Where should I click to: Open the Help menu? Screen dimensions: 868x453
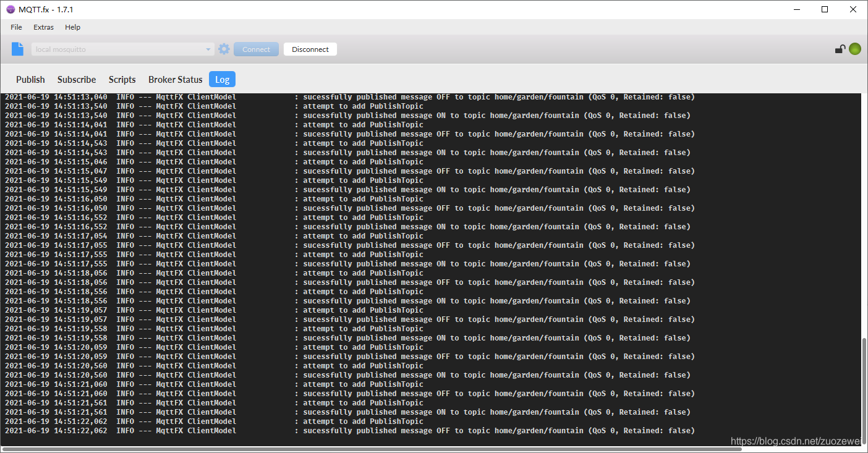pos(73,27)
